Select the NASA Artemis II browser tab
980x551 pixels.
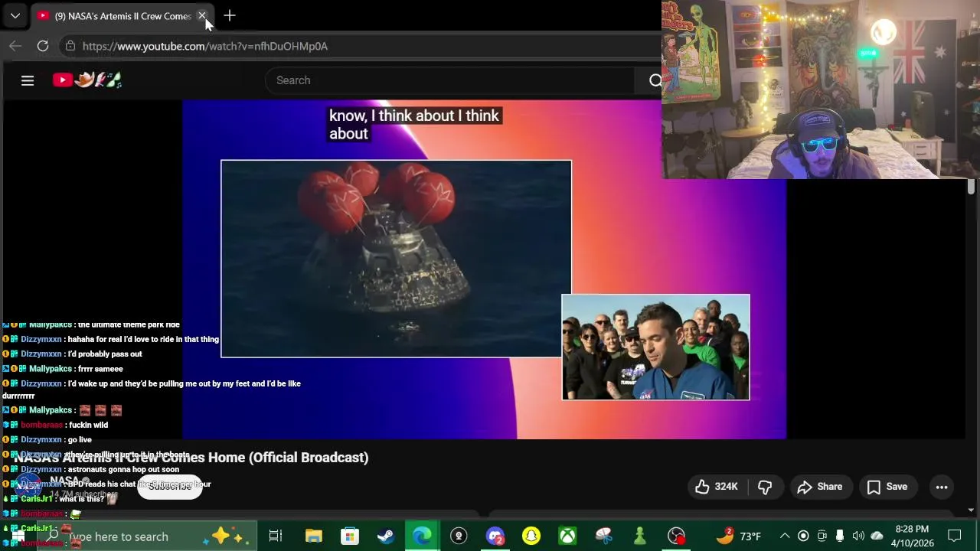click(122, 15)
